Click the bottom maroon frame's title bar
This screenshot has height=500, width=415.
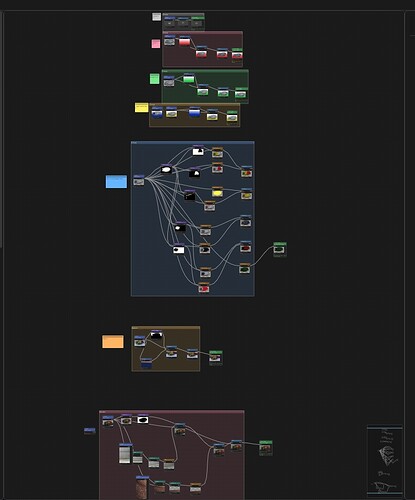click(171, 412)
